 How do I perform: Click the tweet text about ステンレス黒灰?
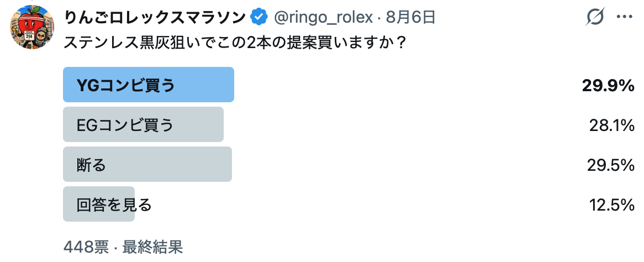tap(235, 43)
